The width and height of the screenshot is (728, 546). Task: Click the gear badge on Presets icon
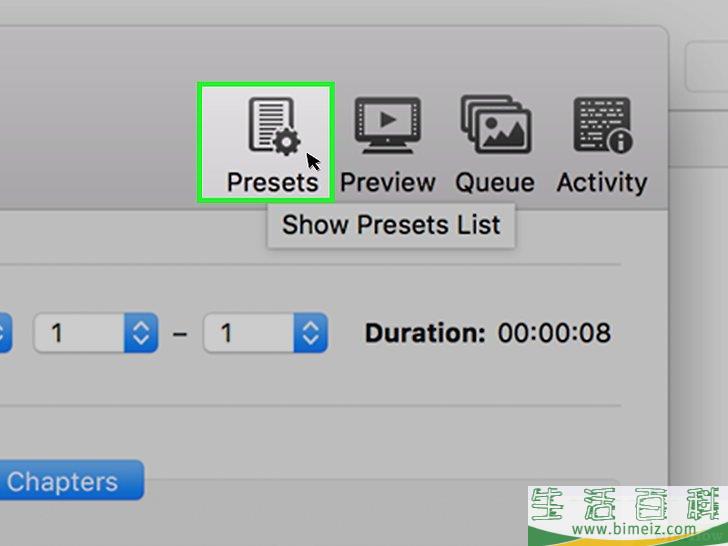287,142
